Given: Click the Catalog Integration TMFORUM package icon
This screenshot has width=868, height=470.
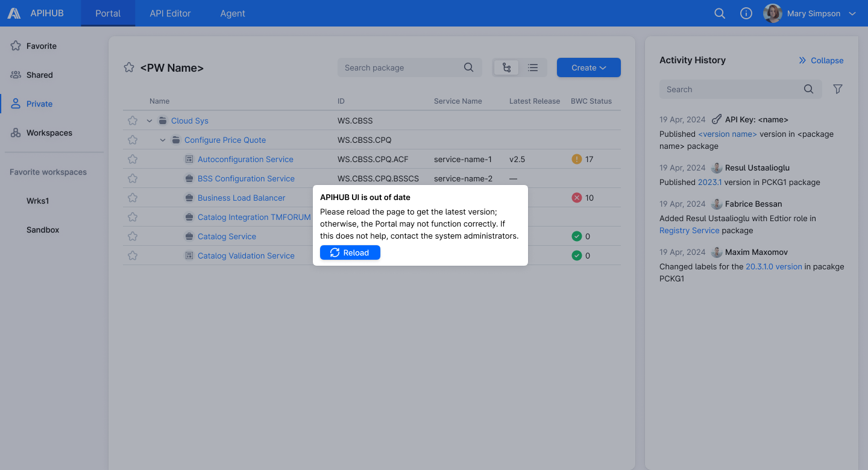Looking at the screenshot, I should pyautogui.click(x=189, y=217).
